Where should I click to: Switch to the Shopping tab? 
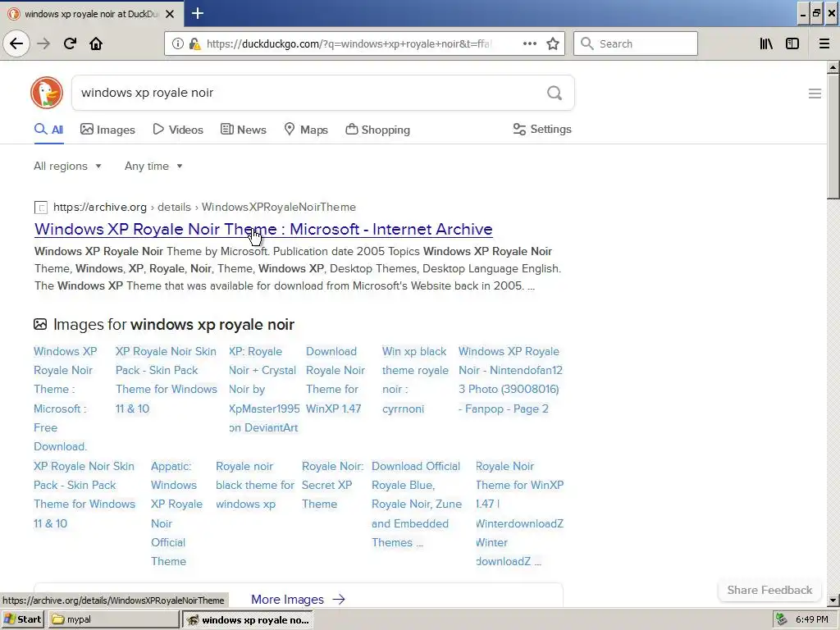[377, 130]
